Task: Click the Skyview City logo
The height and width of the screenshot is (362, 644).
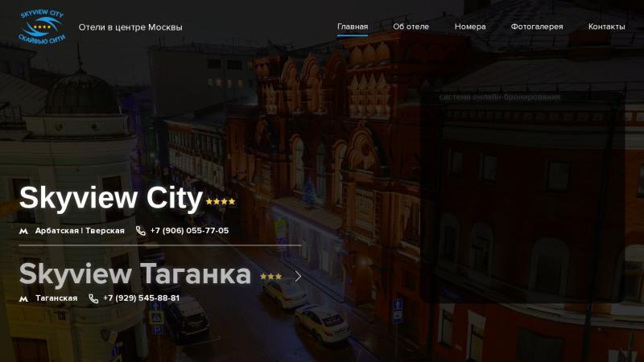Action: coord(42,26)
